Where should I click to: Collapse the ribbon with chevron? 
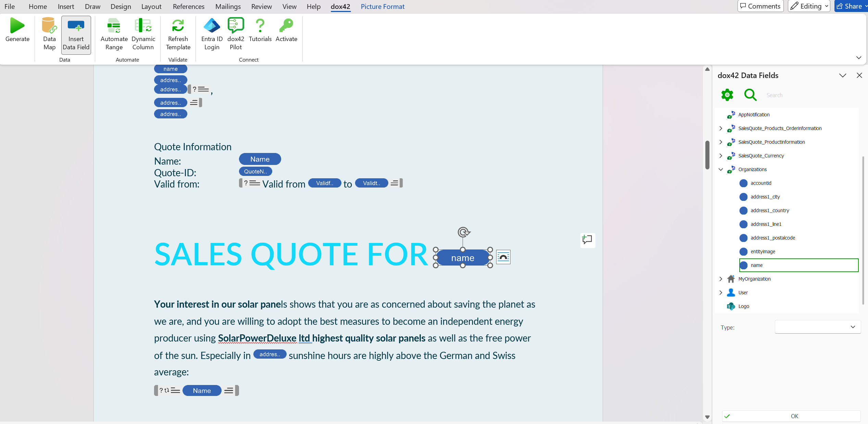(858, 57)
